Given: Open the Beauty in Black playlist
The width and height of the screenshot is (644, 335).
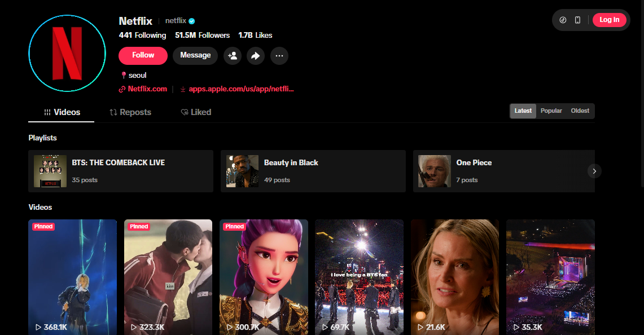Looking at the screenshot, I should 313,170.
